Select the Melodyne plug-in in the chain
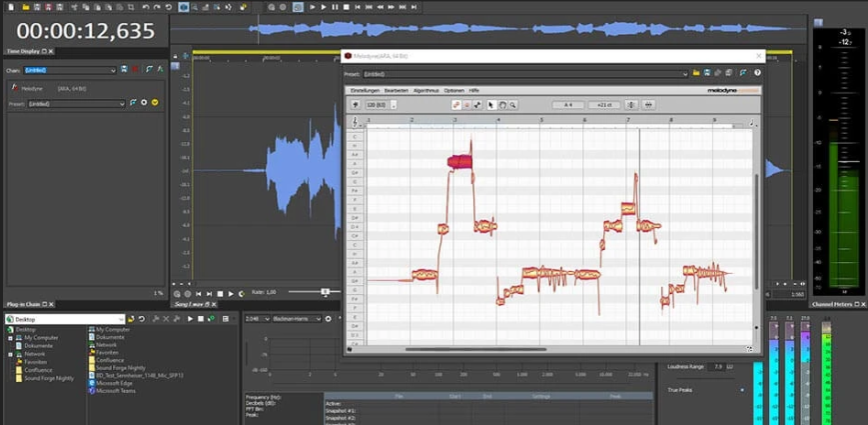868x425 pixels. click(32, 89)
